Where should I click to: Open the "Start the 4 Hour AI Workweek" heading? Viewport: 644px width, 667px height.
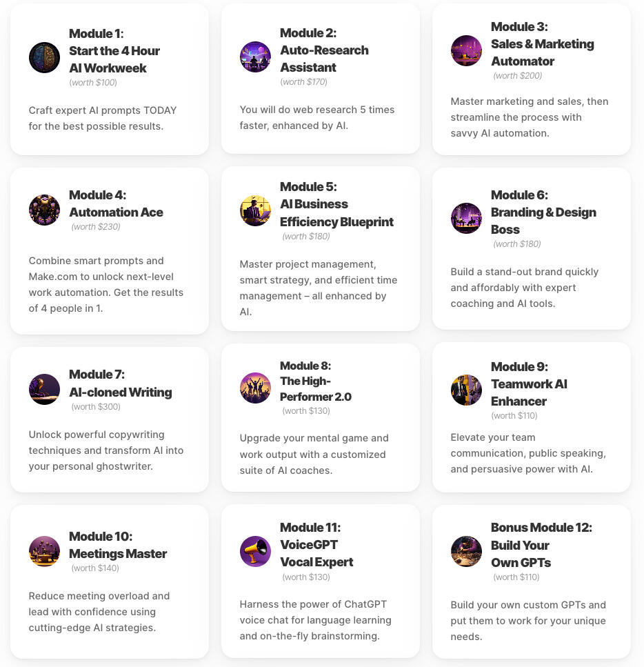coord(114,59)
